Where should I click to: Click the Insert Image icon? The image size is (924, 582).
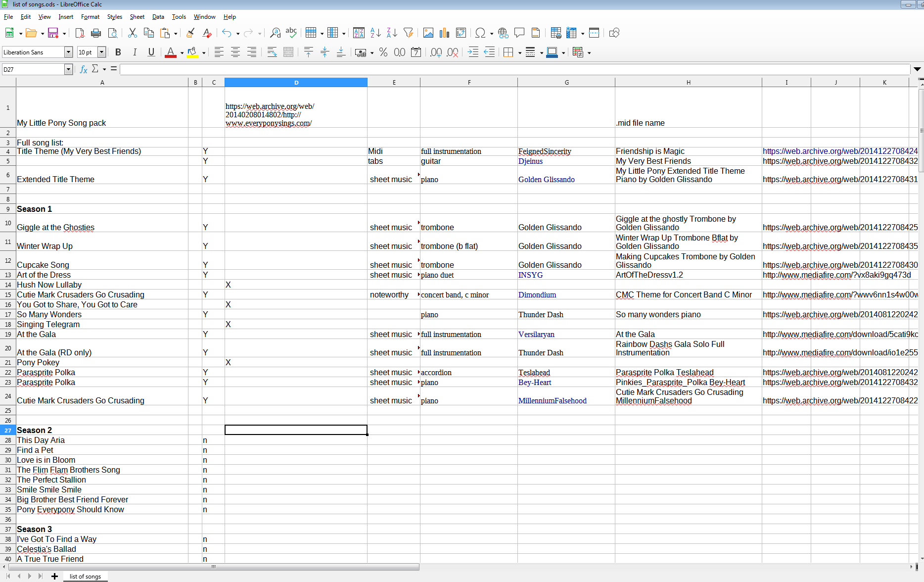(428, 33)
